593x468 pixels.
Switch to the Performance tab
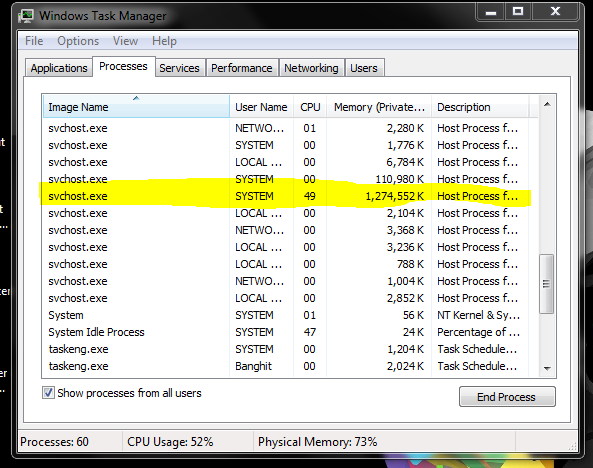pyautogui.click(x=242, y=68)
